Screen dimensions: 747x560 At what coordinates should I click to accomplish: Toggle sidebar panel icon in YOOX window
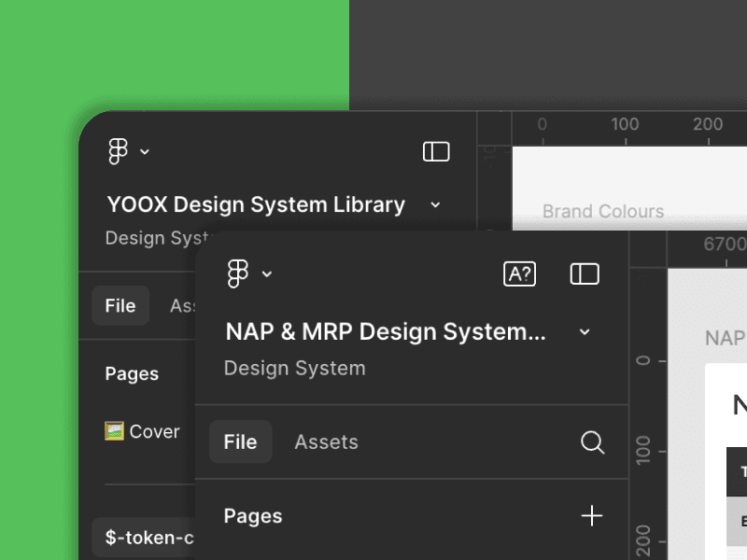click(x=436, y=151)
